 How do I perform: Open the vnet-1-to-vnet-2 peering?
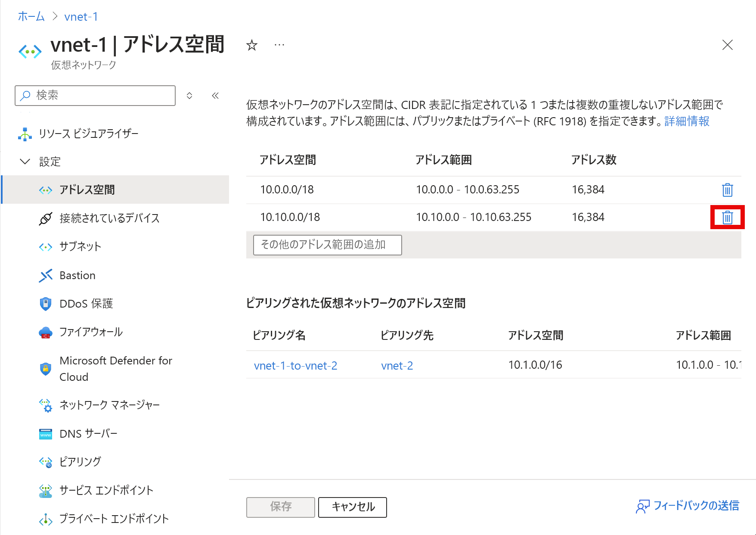click(x=295, y=365)
